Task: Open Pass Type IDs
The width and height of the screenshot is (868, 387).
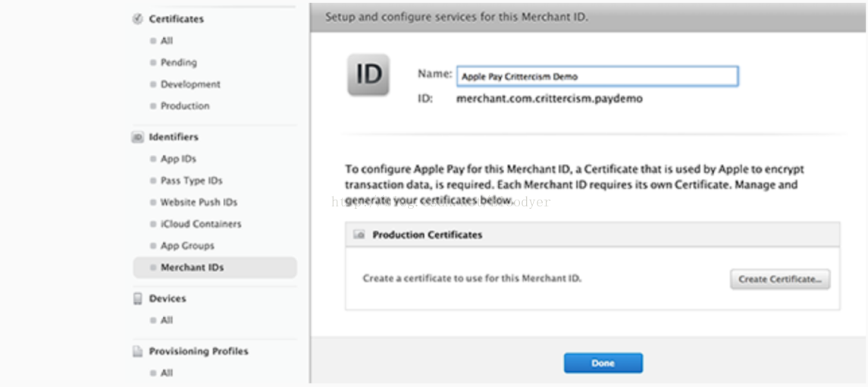Action: pyautogui.click(x=191, y=181)
